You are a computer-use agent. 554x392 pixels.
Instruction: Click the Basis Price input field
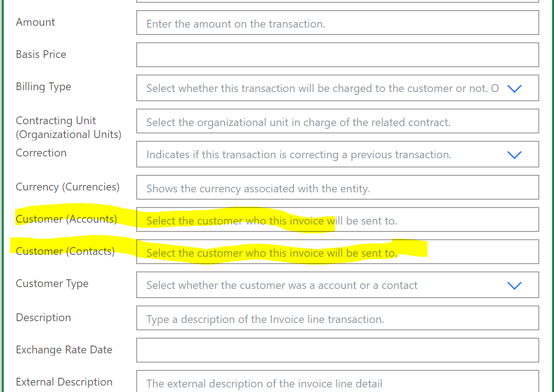click(337, 54)
